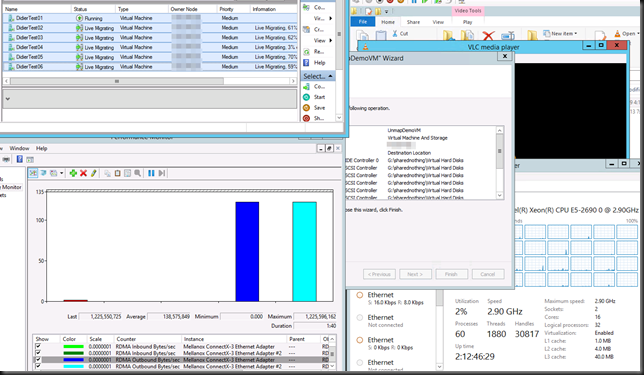This screenshot has width=644, height=375.
Task: Click Start in the cluster actions pane
Action: click(319, 97)
